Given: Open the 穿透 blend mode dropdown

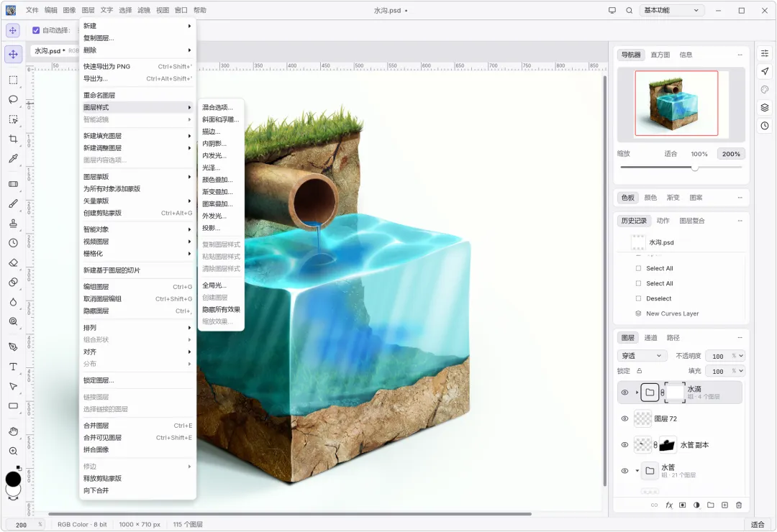Looking at the screenshot, I should pos(642,356).
